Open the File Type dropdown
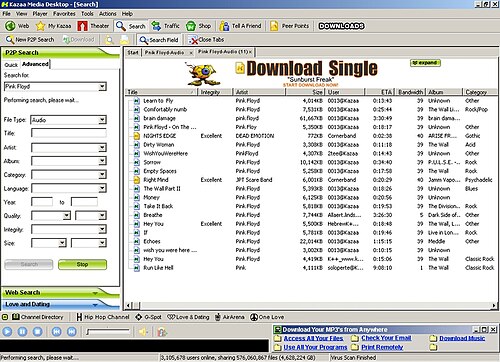This screenshot has height=362, width=500. pos(102,120)
